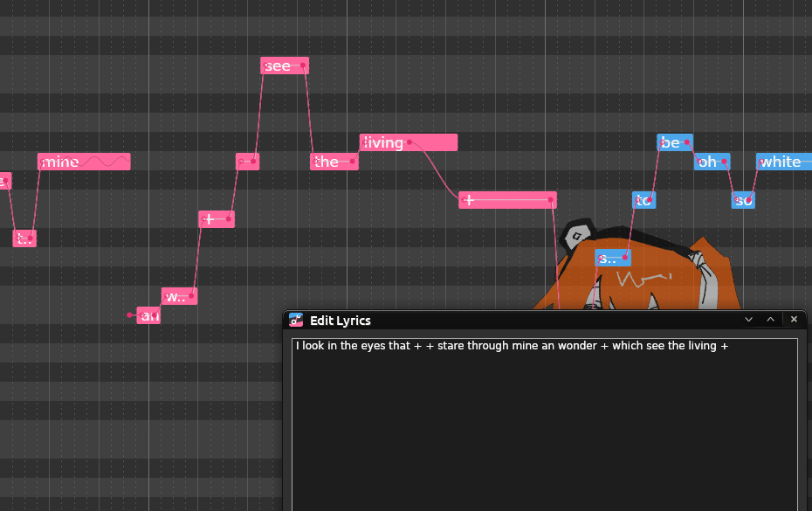Select the pink "t.." note below mine
The image size is (812, 511).
pos(24,238)
